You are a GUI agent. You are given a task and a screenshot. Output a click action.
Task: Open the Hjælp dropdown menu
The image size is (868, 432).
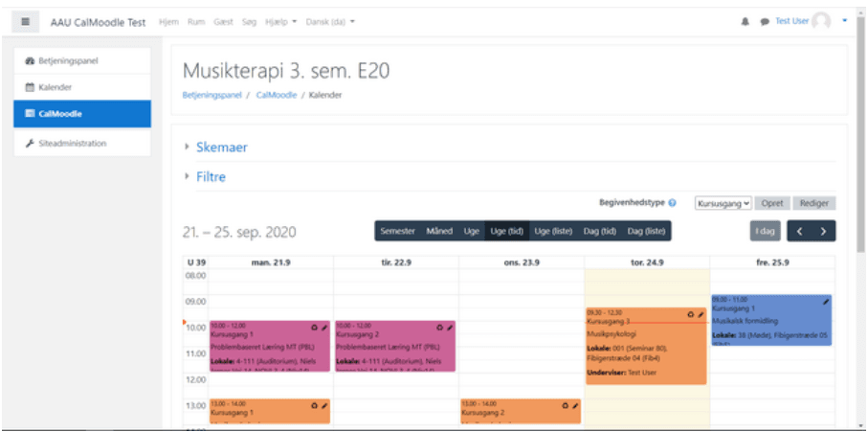[280, 22]
